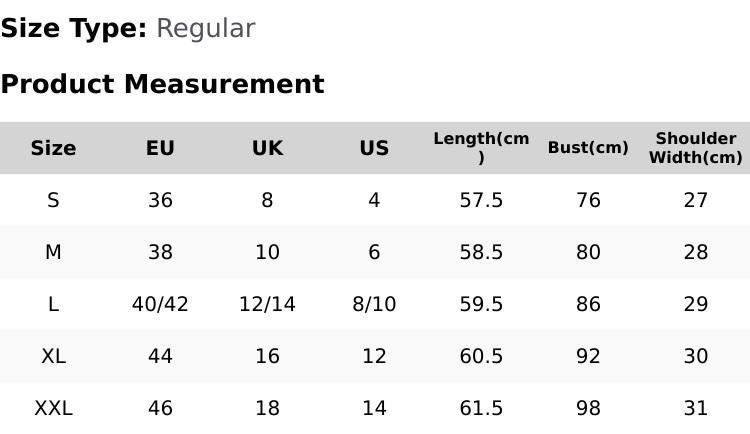Click the 12/14 UK size cell
The height and width of the screenshot is (434, 750).
(x=267, y=304)
